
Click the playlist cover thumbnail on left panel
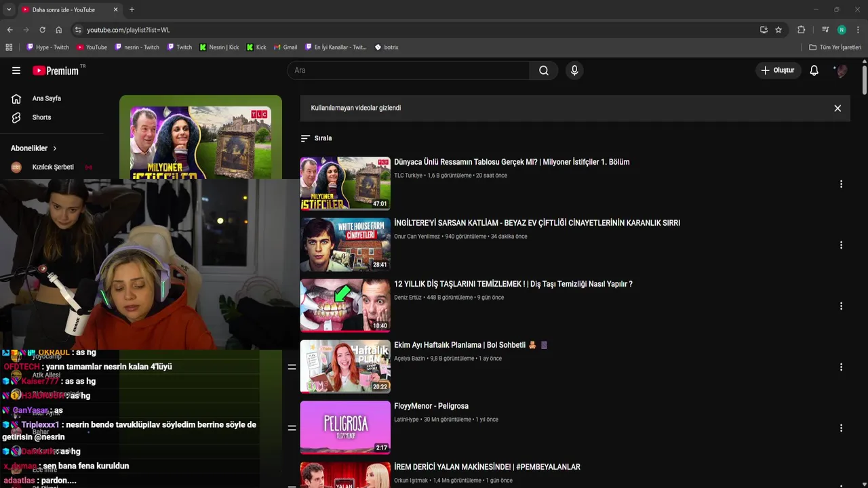201,142
